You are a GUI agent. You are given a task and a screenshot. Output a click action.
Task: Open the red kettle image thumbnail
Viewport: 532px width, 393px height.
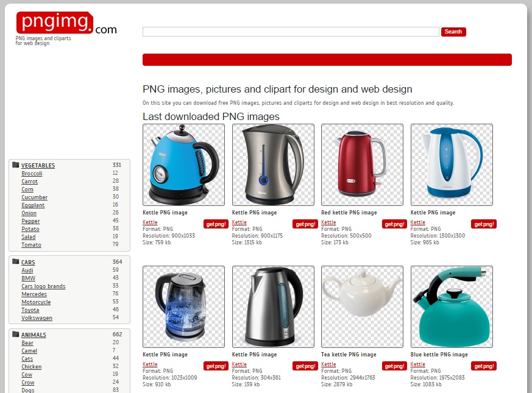pos(362,165)
